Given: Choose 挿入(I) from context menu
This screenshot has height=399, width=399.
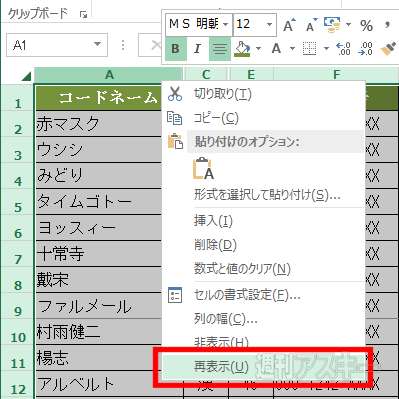Looking at the screenshot, I should tap(263, 221).
